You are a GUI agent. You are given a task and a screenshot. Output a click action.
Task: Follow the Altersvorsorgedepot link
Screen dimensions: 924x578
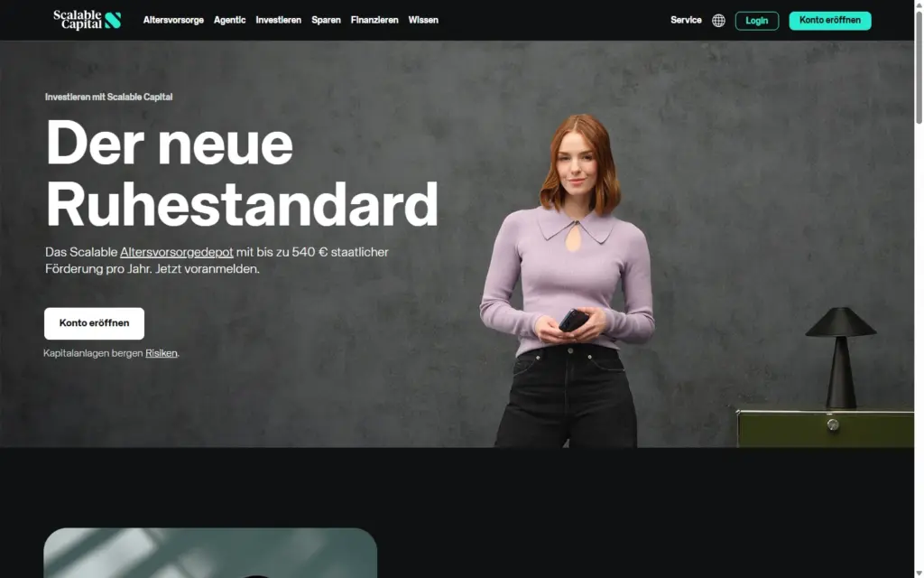coord(177,252)
